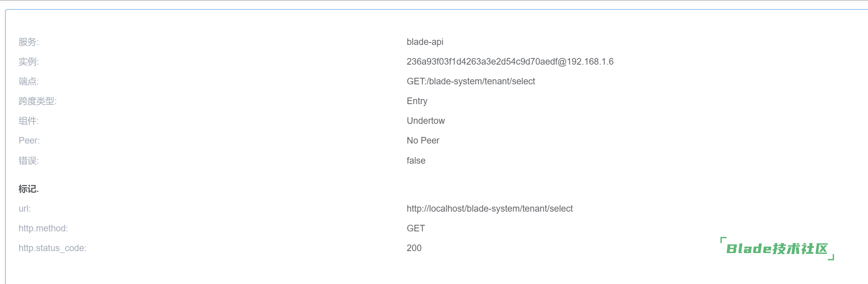Select the instance ID ending with 192.168.1.6
The image size is (868, 284).
(x=510, y=62)
